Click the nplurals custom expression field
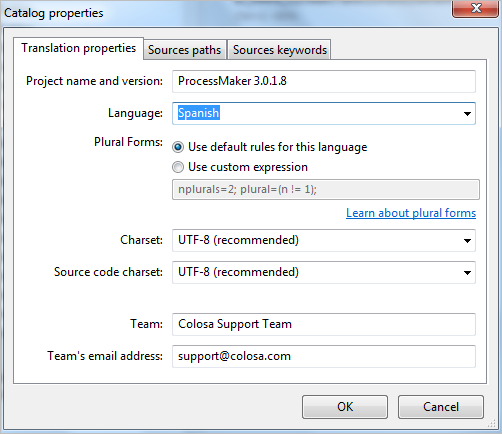Screen dimensions: 502x434 (326, 189)
